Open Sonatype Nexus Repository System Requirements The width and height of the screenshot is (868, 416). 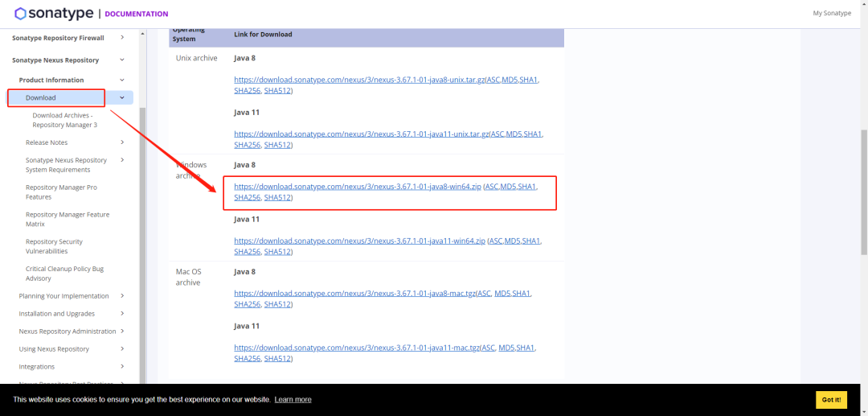tap(67, 165)
